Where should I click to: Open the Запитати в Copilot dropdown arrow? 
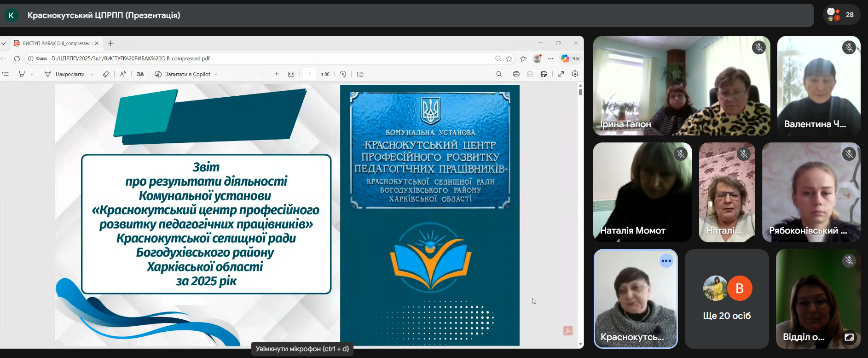216,74
